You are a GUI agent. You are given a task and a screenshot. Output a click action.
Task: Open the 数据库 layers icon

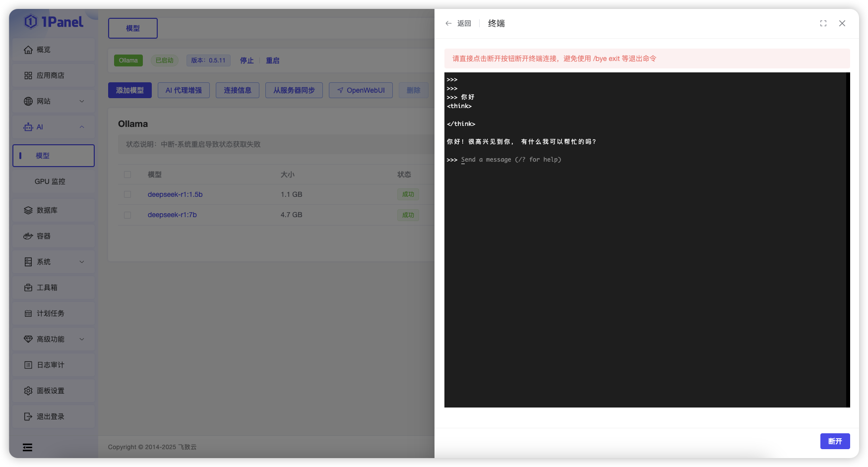[28, 210]
